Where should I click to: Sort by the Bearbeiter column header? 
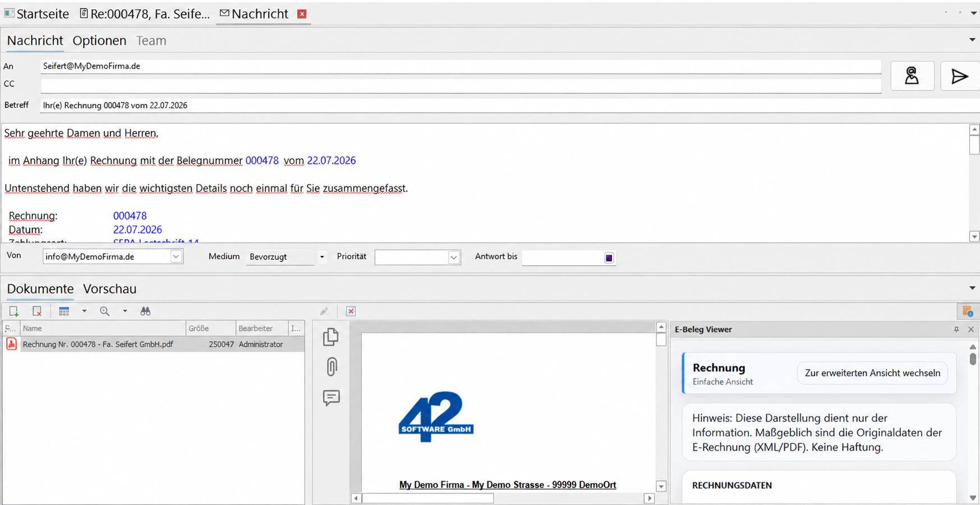(x=261, y=328)
